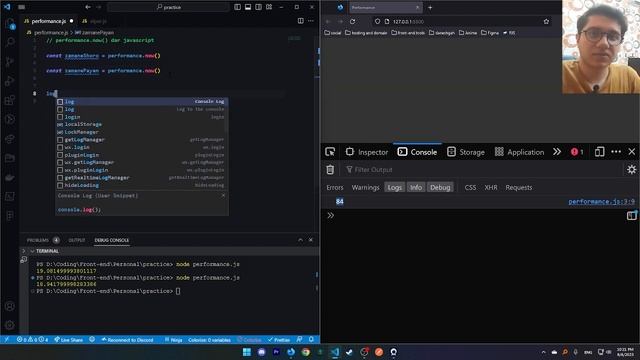
Task: Collapse the TERMINAL section chevron
Action: tap(32, 251)
